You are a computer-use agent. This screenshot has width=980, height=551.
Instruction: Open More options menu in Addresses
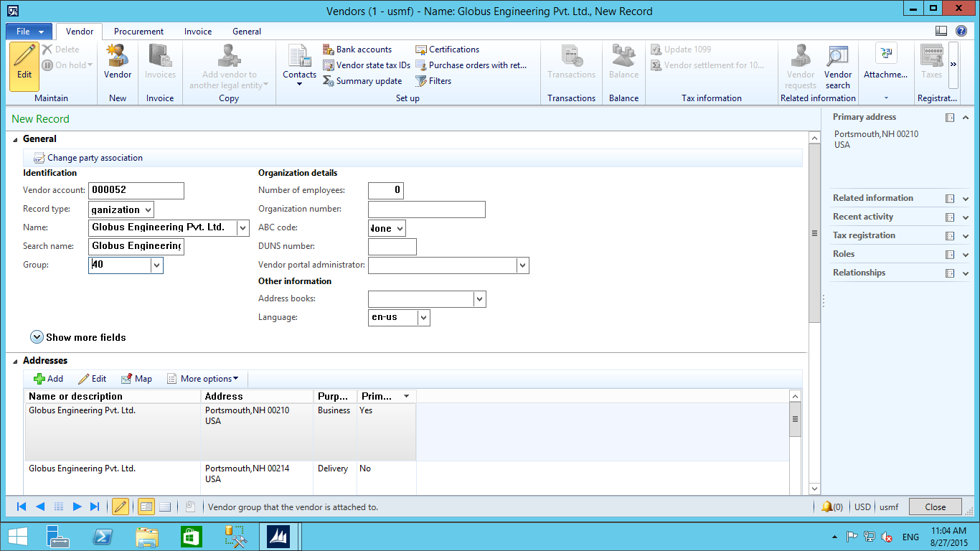coord(202,379)
